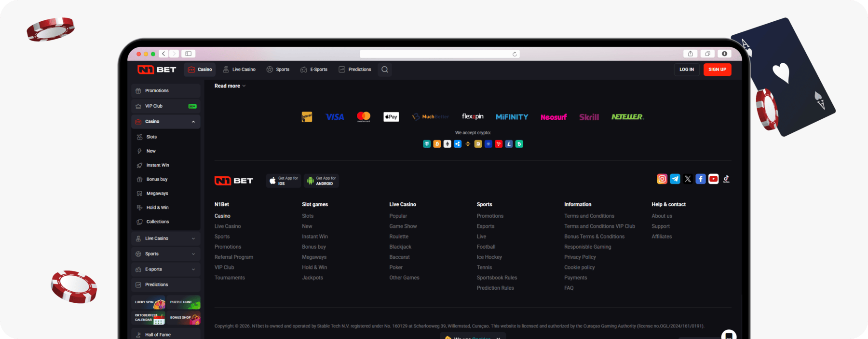Open the Telegram social icon
The image size is (868, 339).
(x=675, y=179)
